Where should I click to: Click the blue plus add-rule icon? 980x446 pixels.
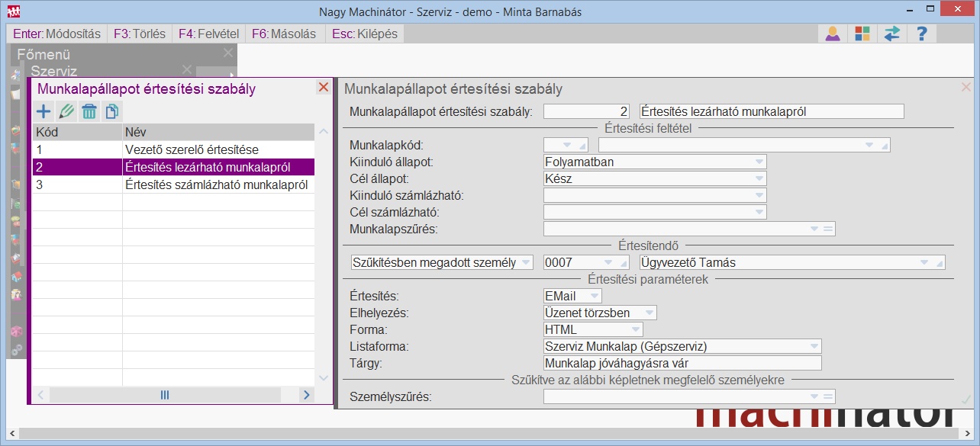click(44, 111)
